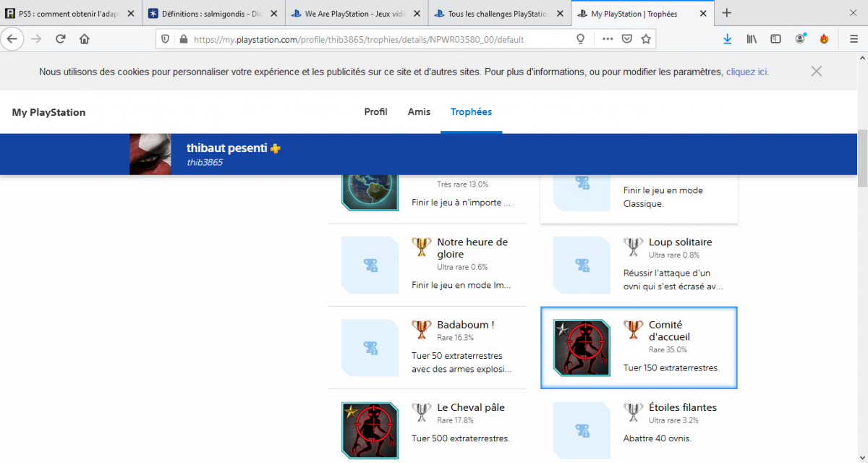The image size is (868, 463).
Task: Click the silver trophy icon for Loup solitaire
Action: [633, 247]
